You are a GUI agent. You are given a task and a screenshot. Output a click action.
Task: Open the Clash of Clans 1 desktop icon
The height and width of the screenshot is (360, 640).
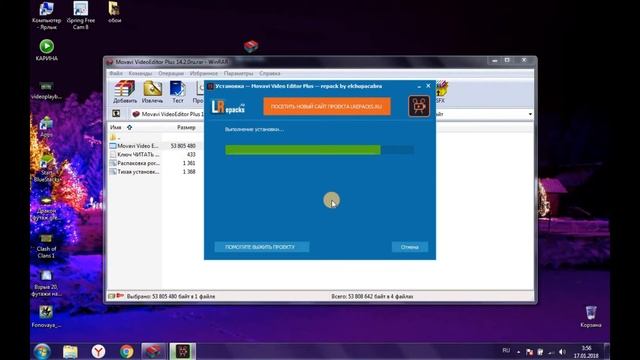pyautogui.click(x=46, y=246)
